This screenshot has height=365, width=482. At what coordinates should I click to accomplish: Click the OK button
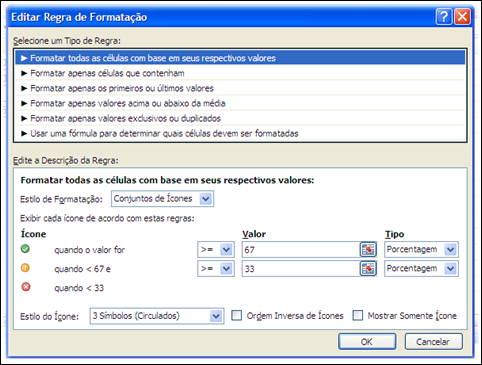367,342
